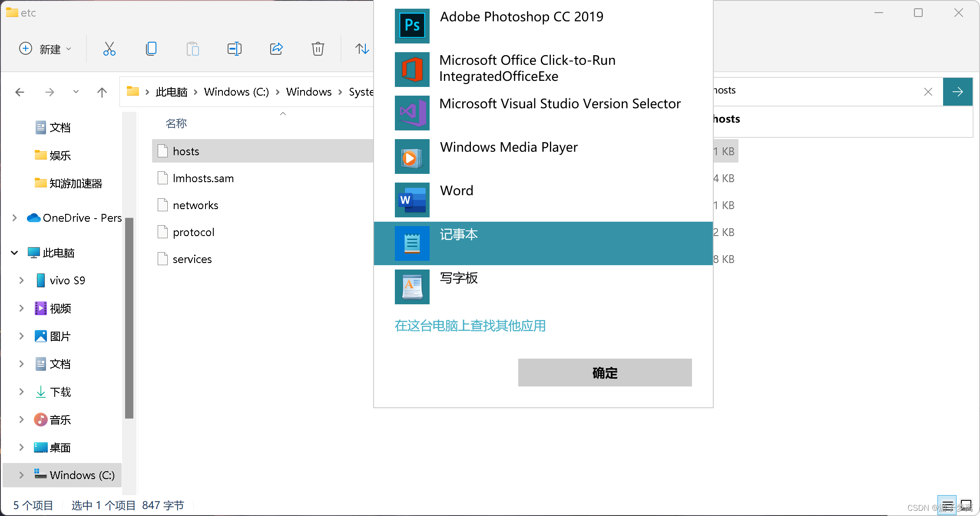Click search input field for hosts
This screenshot has width=980, height=516.
(823, 91)
